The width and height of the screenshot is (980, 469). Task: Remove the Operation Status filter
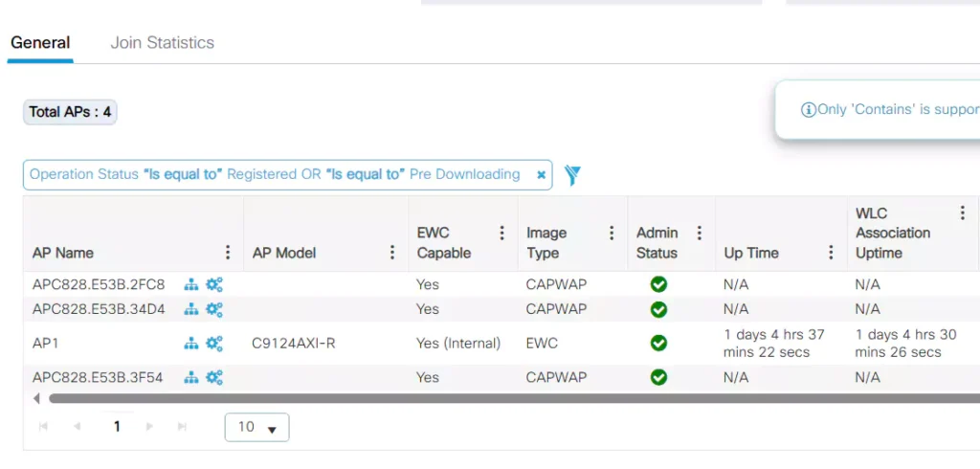[x=541, y=175]
